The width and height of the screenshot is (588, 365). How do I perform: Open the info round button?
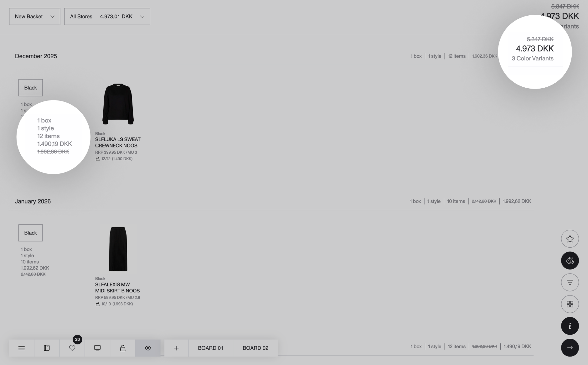point(570,326)
